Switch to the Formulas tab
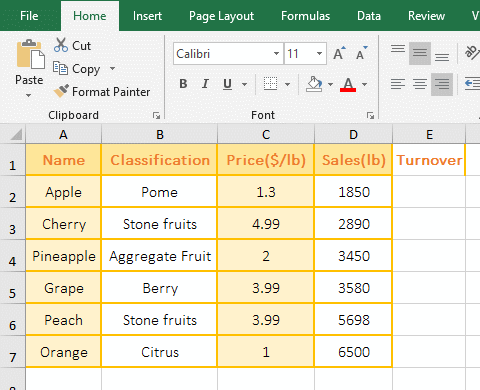The width and height of the screenshot is (480, 390). tap(305, 16)
